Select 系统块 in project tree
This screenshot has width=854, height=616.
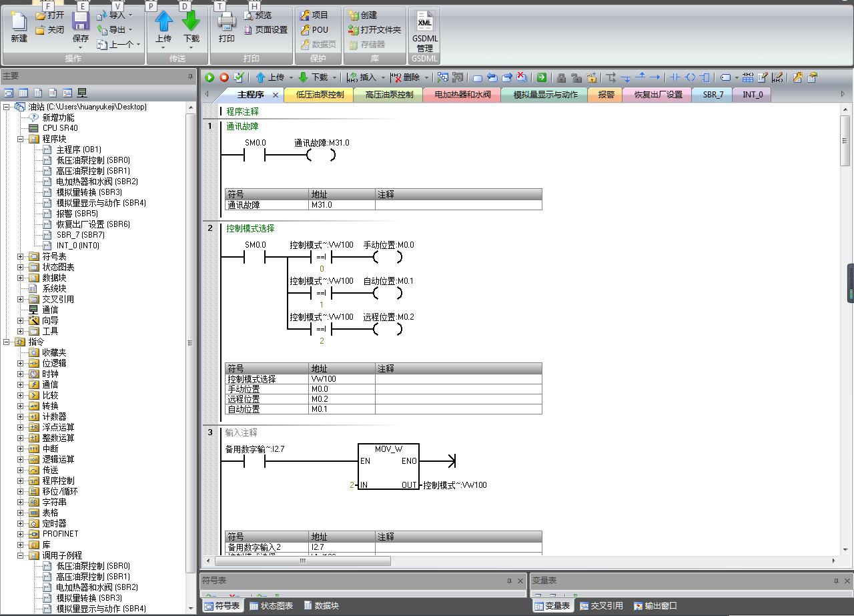pos(54,288)
